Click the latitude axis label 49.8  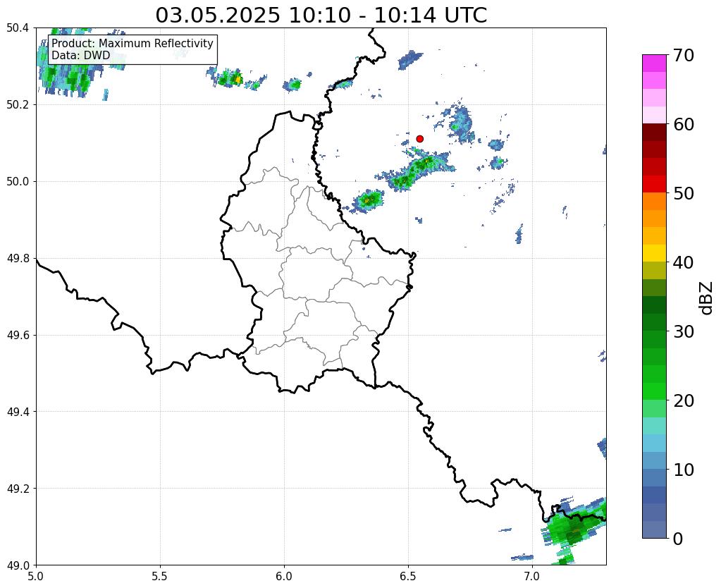pos(18,259)
